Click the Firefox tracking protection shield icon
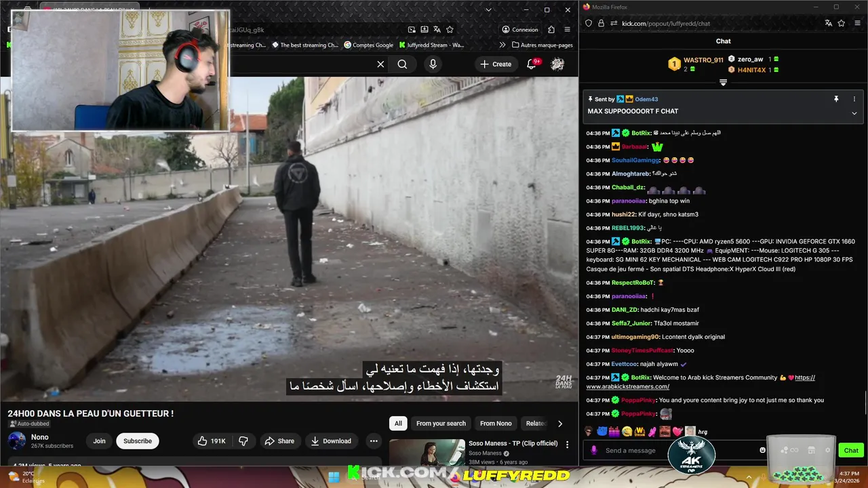This screenshot has height=488, width=868. click(589, 23)
